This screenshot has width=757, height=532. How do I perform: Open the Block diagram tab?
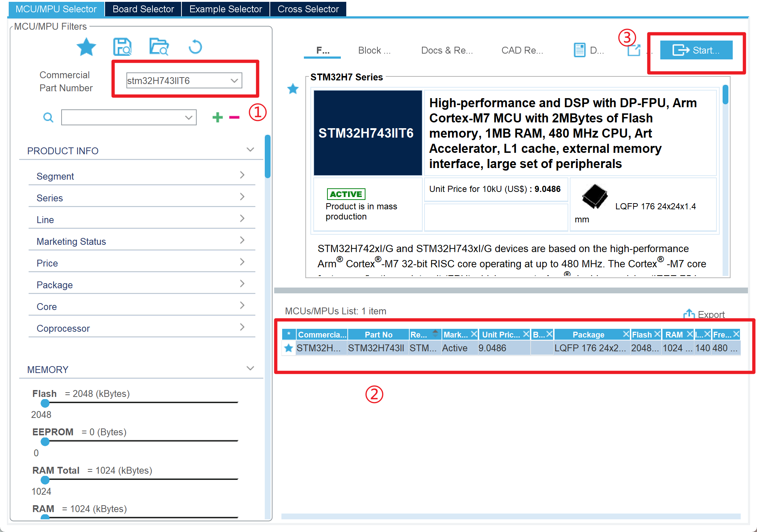pos(375,50)
